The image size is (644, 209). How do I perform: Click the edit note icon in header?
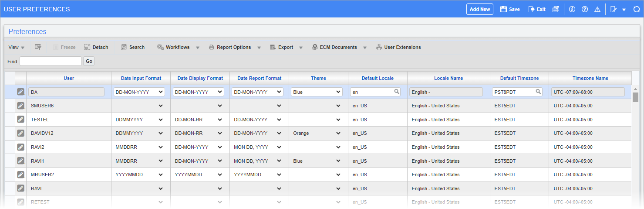click(614, 9)
